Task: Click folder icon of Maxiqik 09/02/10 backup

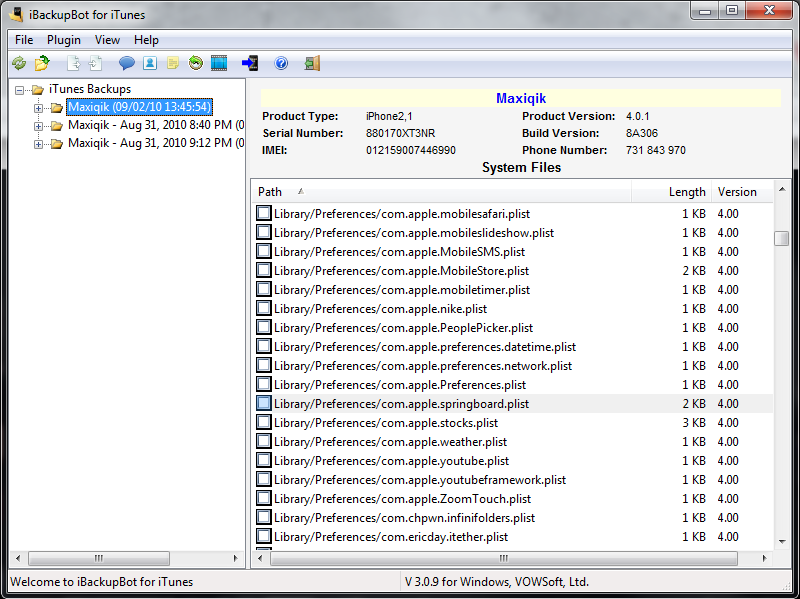Action: click(57, 108)
